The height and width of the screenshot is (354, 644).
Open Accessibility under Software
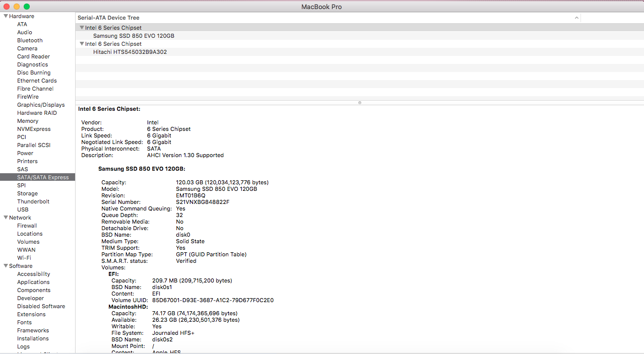[x=34, y=274]
